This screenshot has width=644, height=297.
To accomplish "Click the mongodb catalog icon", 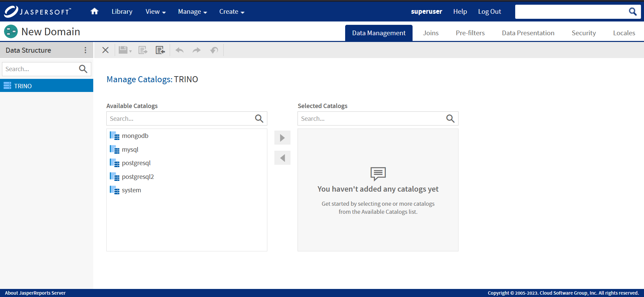I will [x=114, y=136].
